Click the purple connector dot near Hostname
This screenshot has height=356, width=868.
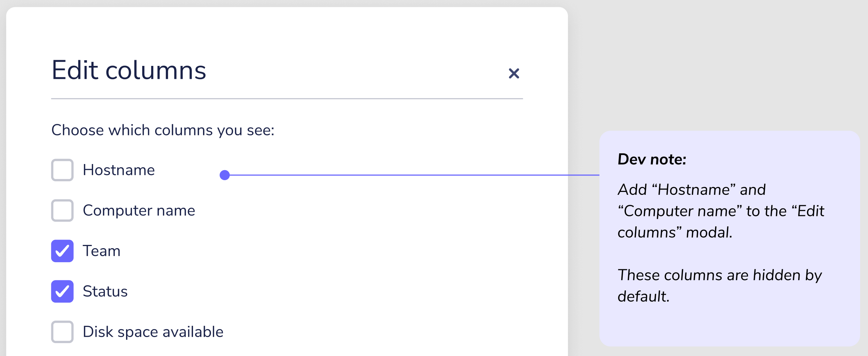(x=225, y=175)
